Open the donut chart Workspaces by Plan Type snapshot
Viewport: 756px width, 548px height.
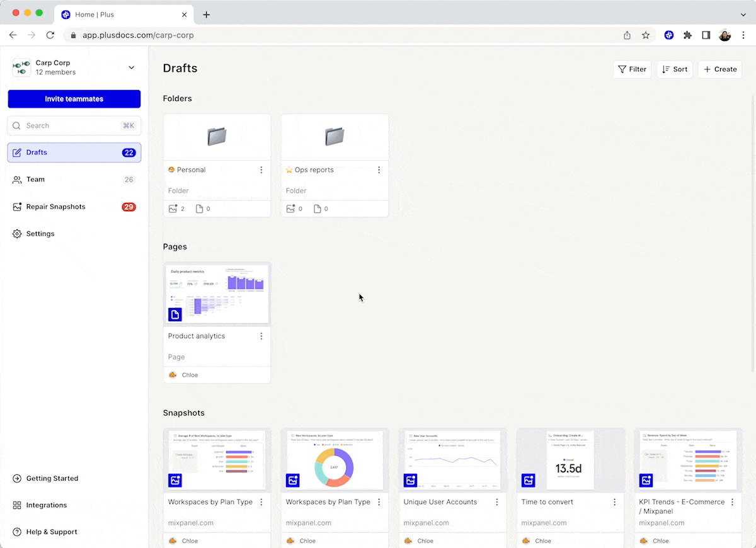335,460
